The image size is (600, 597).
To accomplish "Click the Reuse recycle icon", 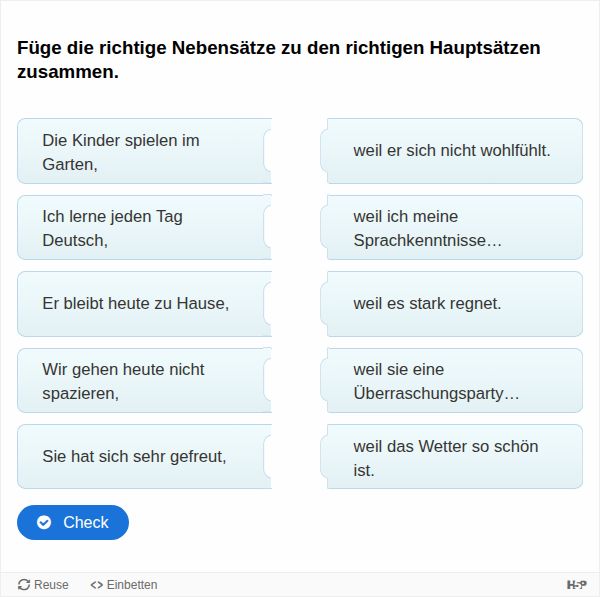I will [x=24, y=585].
